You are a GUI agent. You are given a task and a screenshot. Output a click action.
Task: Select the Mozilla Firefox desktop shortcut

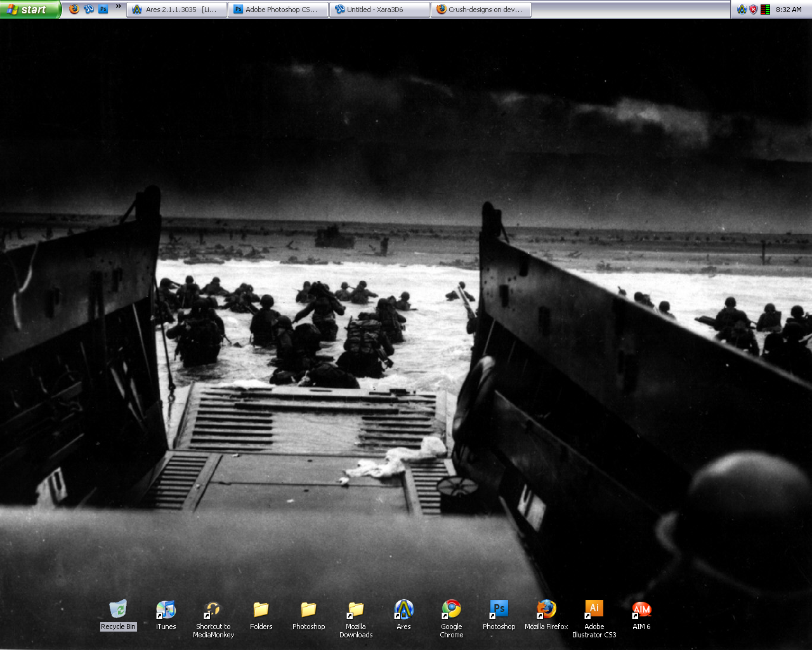[x=547, y=615]
